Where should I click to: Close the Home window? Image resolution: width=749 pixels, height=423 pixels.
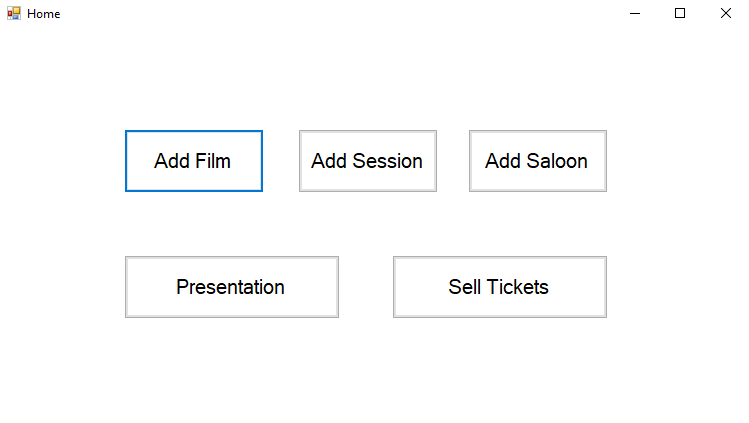point(725,13)
